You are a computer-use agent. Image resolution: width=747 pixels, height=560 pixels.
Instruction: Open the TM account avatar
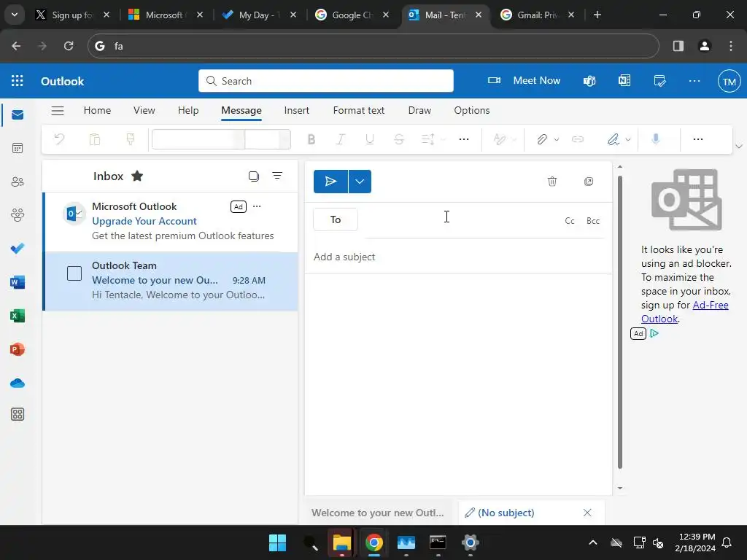coord(729,82)
